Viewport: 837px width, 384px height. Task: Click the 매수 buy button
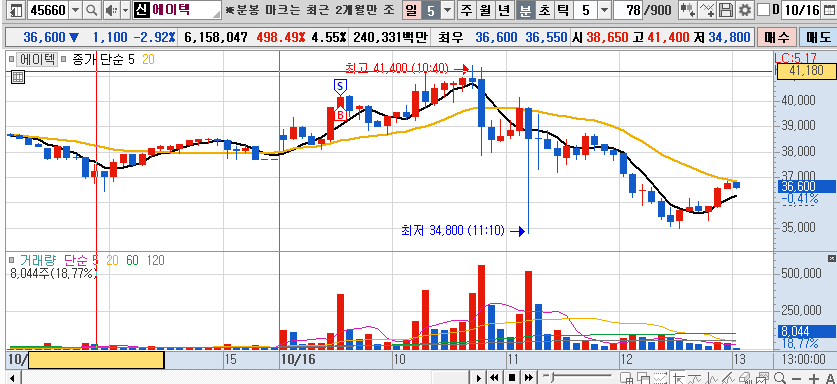(776, 37)
